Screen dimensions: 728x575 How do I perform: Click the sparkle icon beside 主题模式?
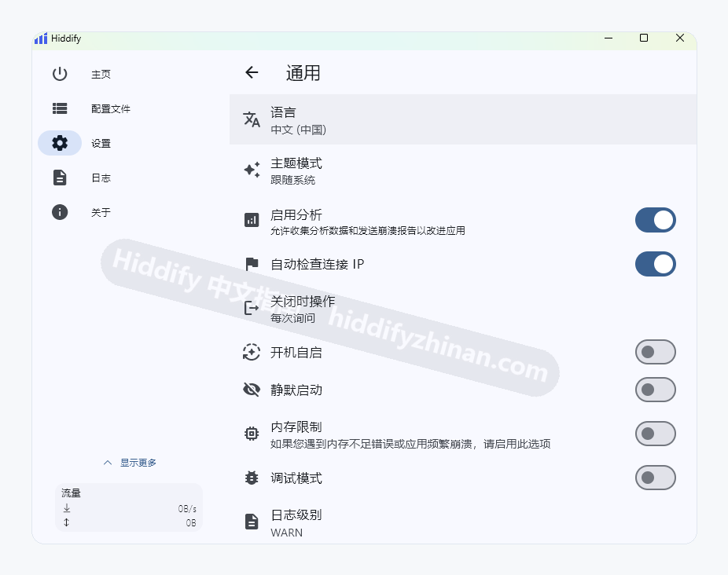(x=252, y=170)
